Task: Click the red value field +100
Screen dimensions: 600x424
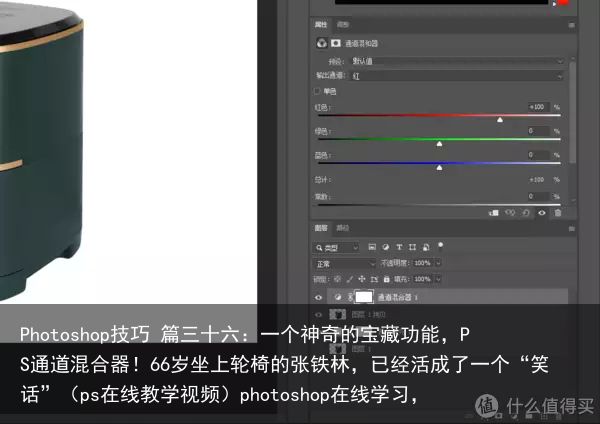Action: coord(538,107)
